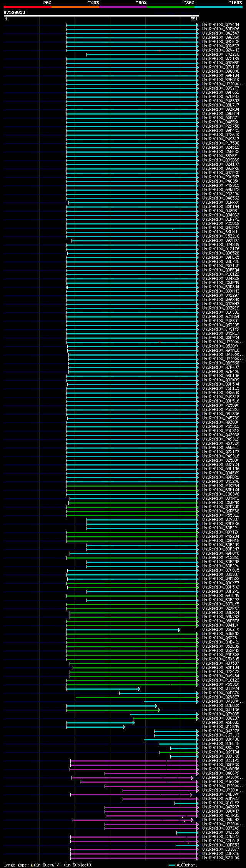Open hit UniRef100_Q2V4M3

pos(221,50)
